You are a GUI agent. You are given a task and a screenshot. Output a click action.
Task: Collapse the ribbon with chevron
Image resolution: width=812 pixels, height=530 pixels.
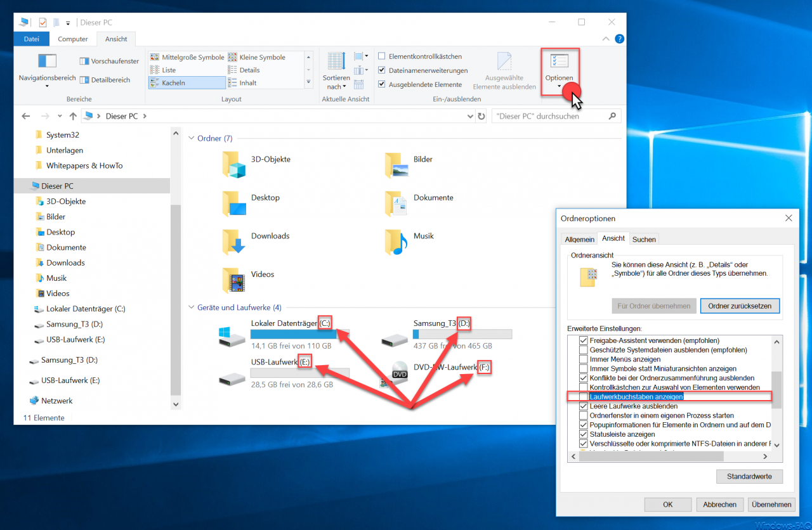point(605,39)
